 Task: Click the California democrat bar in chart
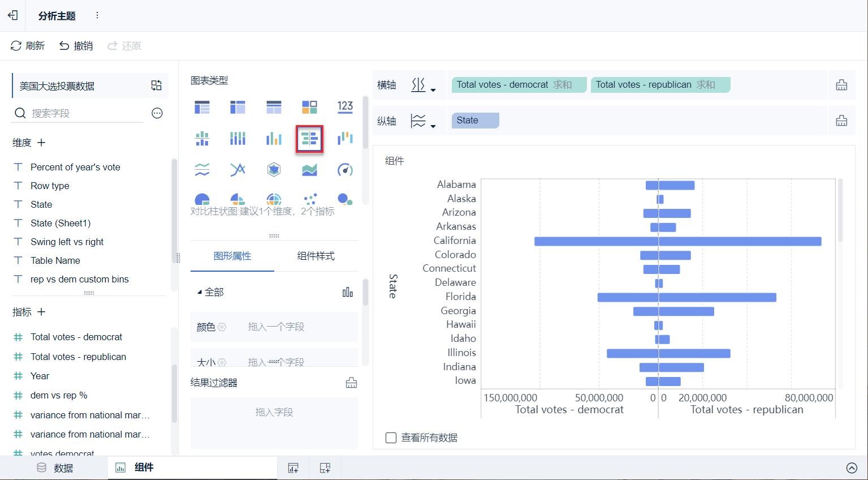(596, 241)
